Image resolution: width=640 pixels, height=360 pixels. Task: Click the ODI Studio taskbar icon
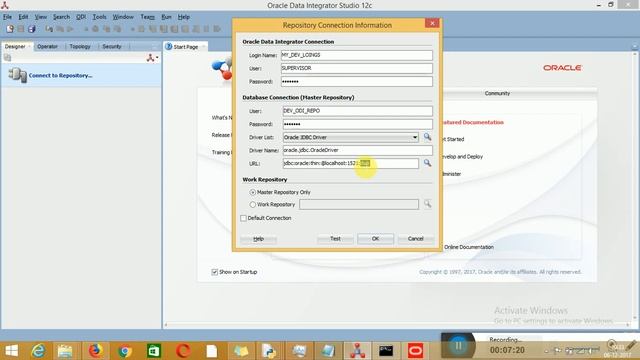(357, 351)
